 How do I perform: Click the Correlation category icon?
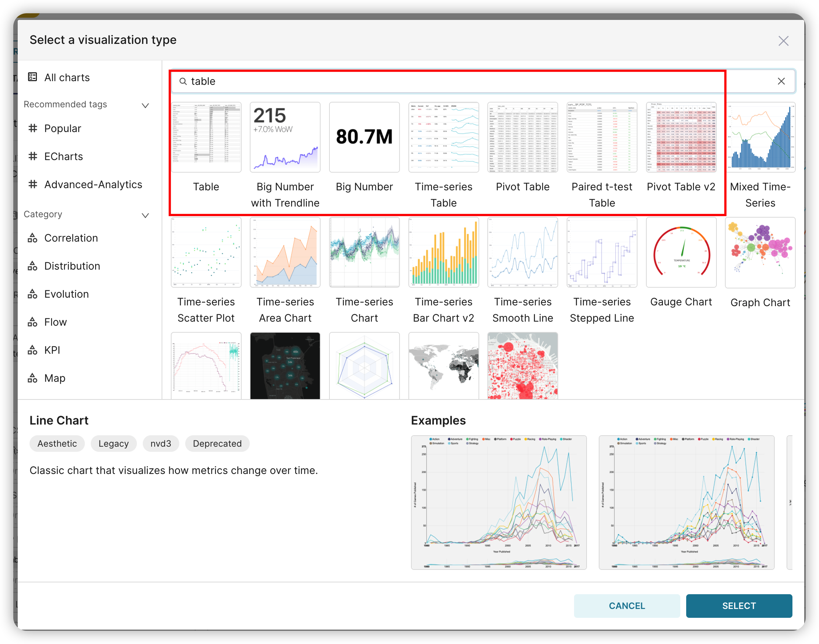pos(33,238)
